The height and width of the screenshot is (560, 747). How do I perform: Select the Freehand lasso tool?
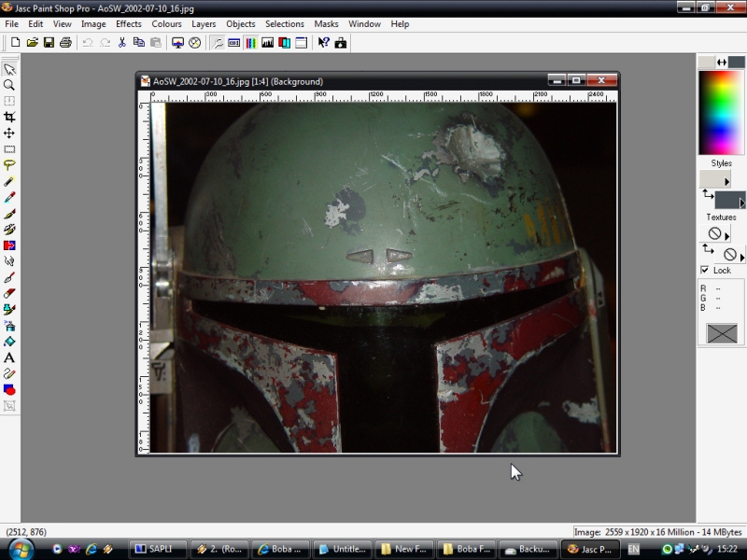pyautogui.click(x=9, y=165)
